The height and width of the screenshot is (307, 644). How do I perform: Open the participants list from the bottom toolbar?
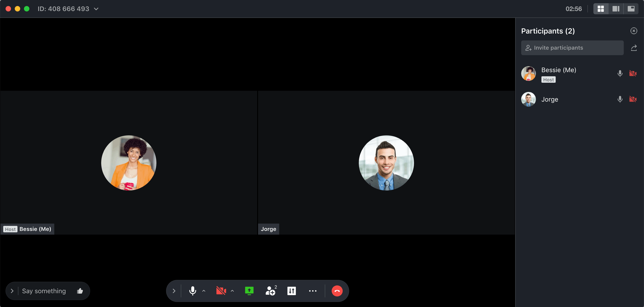point(270,291)
